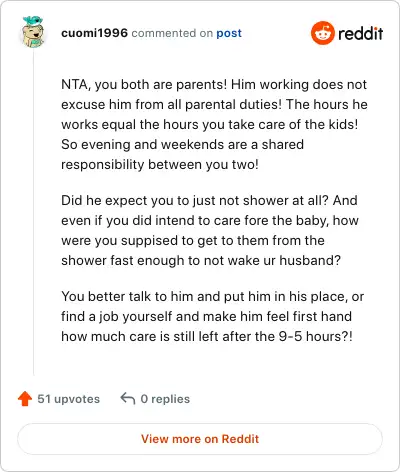Click the line "find a job yourself"
This screenshot has width=400, height=472.
116,317
